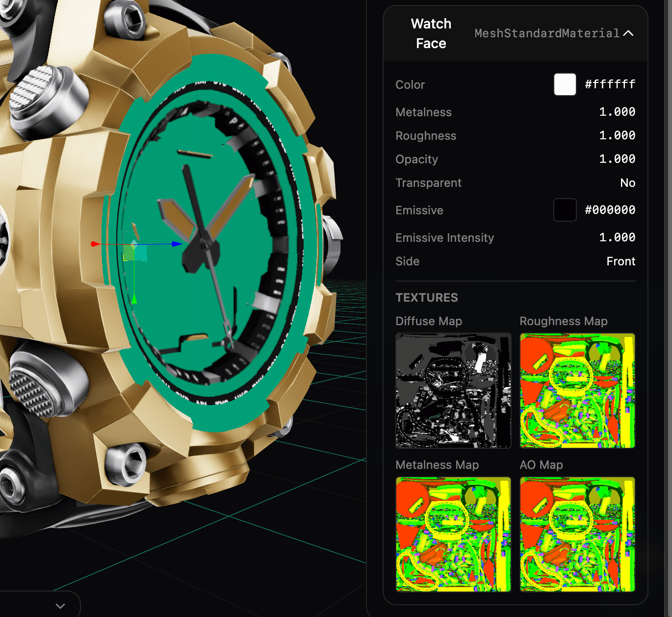
Task: Change the Side setting from Front
Action: [620, 261]
